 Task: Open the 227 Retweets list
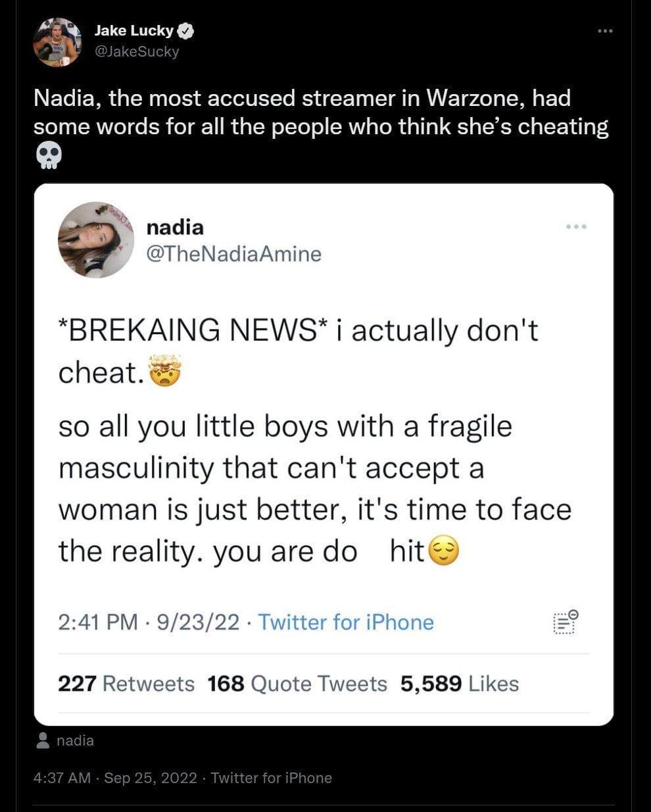pyautogui.click(x=126, y=684)
